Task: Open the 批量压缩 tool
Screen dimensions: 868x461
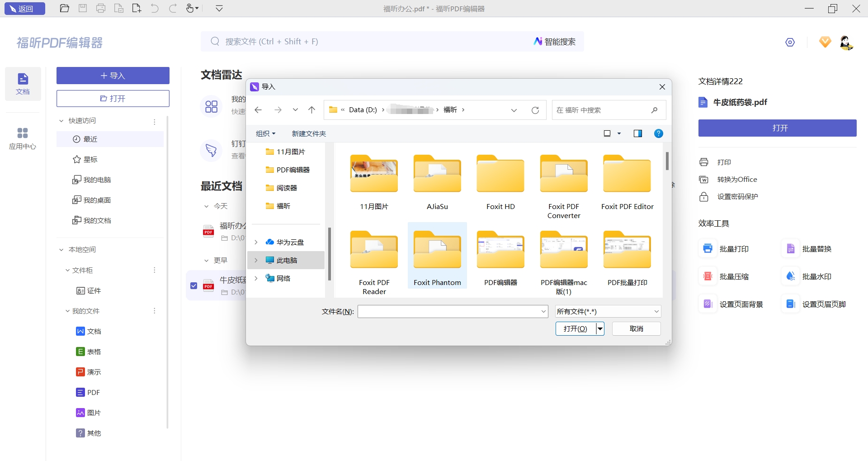Action: [725, 276]
